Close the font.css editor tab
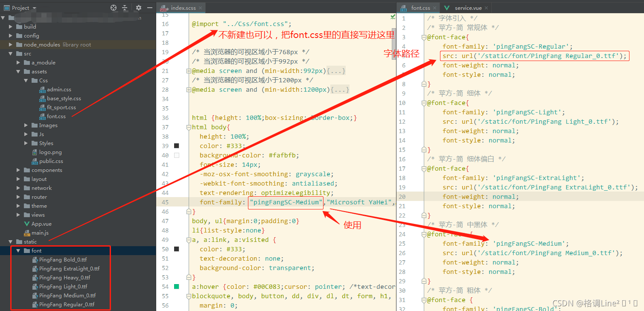The width and height of the screenshot is (644, 311). pos(434,8)
